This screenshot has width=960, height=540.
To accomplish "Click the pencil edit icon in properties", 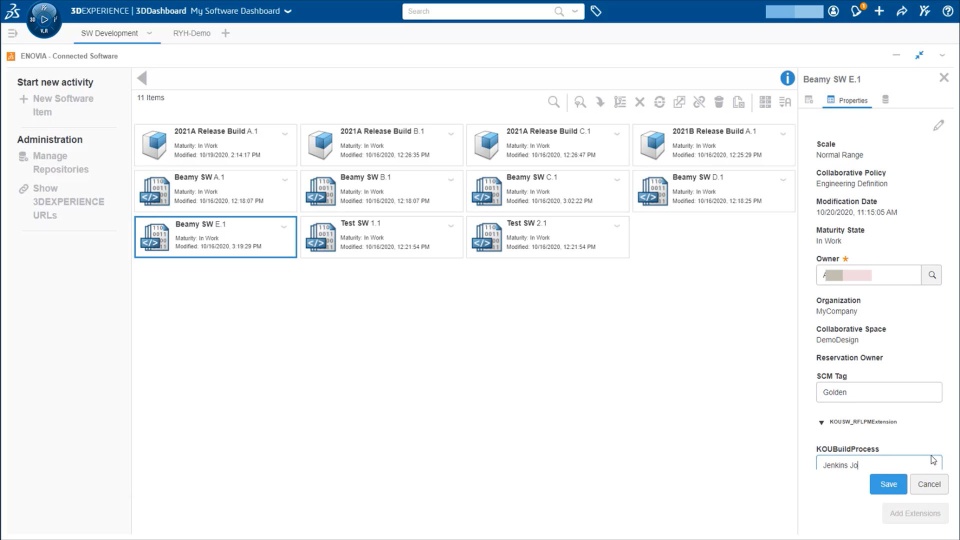I will (x=939, y=126).
